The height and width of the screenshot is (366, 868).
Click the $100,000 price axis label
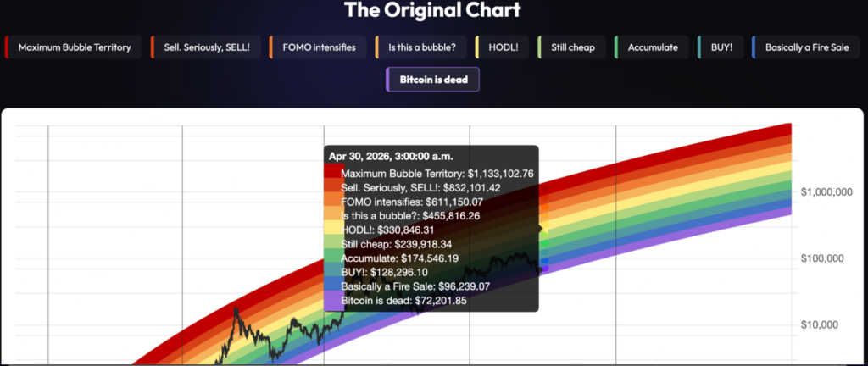click(x=828, y=258)
